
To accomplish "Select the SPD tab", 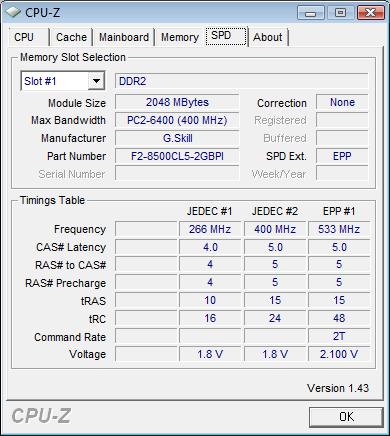I will (226, 36).
